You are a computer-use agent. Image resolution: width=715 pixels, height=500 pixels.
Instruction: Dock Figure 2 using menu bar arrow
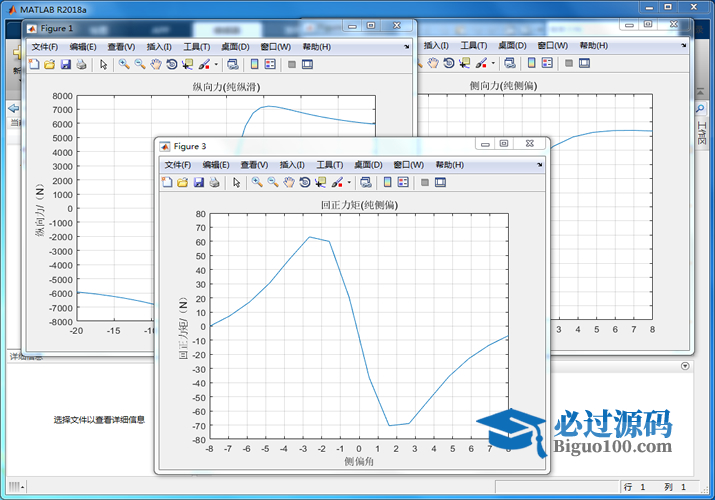(684, 46)
